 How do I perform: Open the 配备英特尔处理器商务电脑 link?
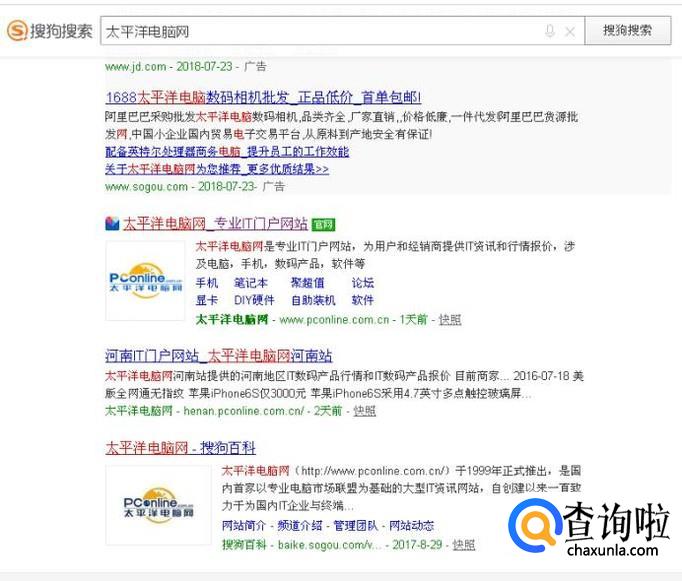pos(227,151)
